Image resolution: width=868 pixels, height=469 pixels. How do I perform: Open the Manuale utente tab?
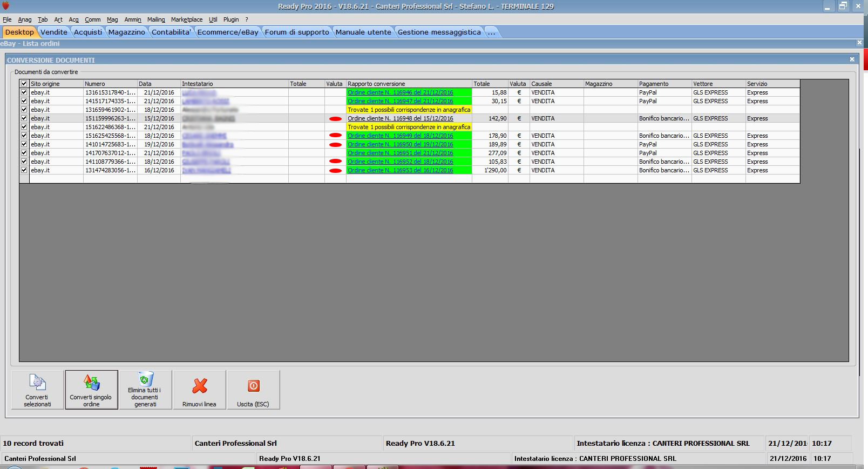[363, 32]
